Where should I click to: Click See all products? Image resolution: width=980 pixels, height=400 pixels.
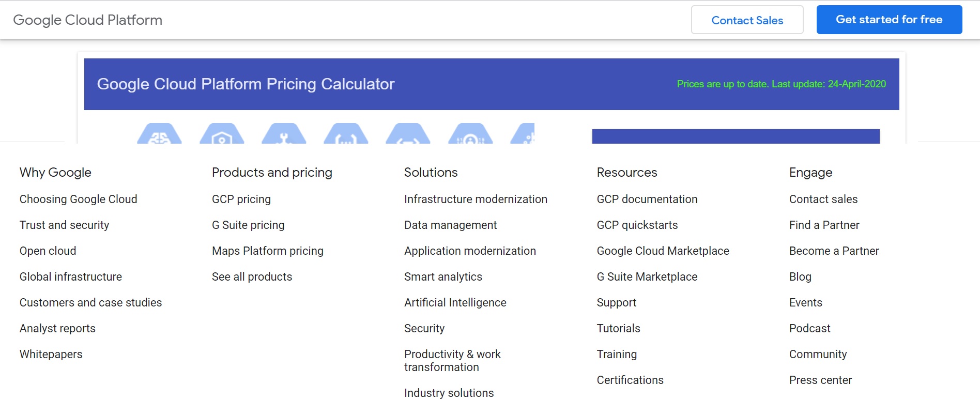pyautogui.click(x=251, y=276)
